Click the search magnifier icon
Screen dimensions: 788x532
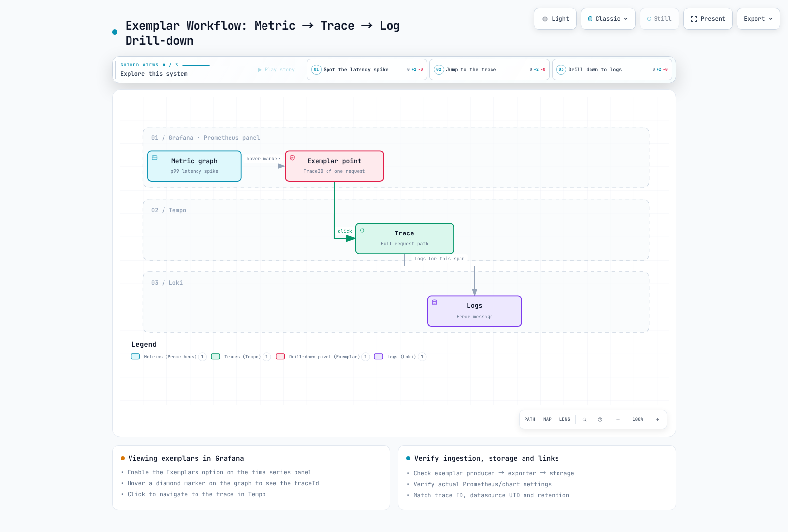[585, 420]
